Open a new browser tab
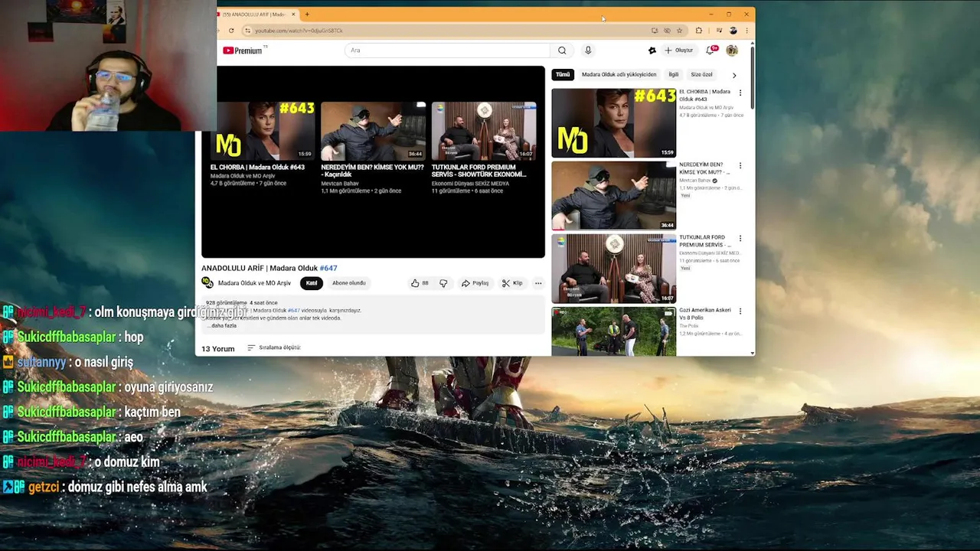980x551 pixels. pos(307,14)
